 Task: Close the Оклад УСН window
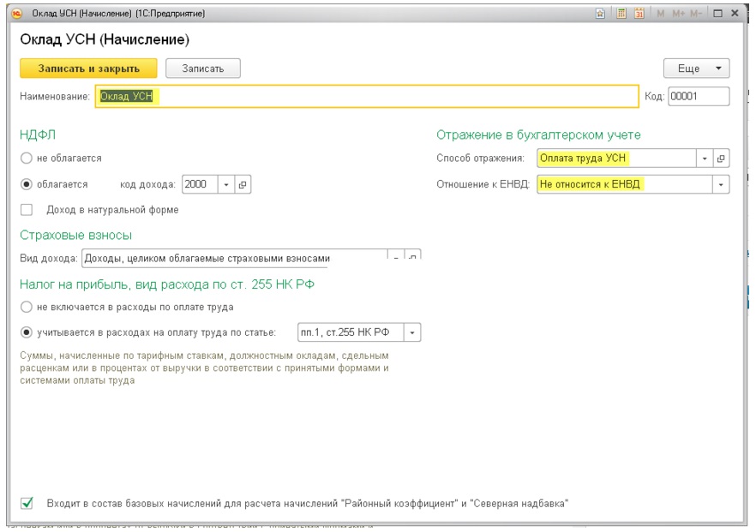click(735, 14)
